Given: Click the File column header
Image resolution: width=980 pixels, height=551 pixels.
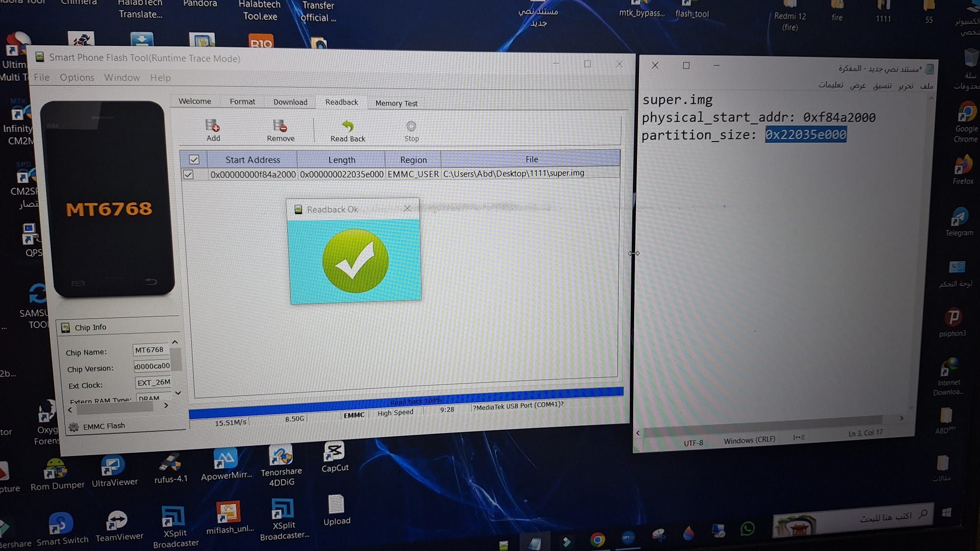Looking at the screenshot, I should tap(531, 159).
